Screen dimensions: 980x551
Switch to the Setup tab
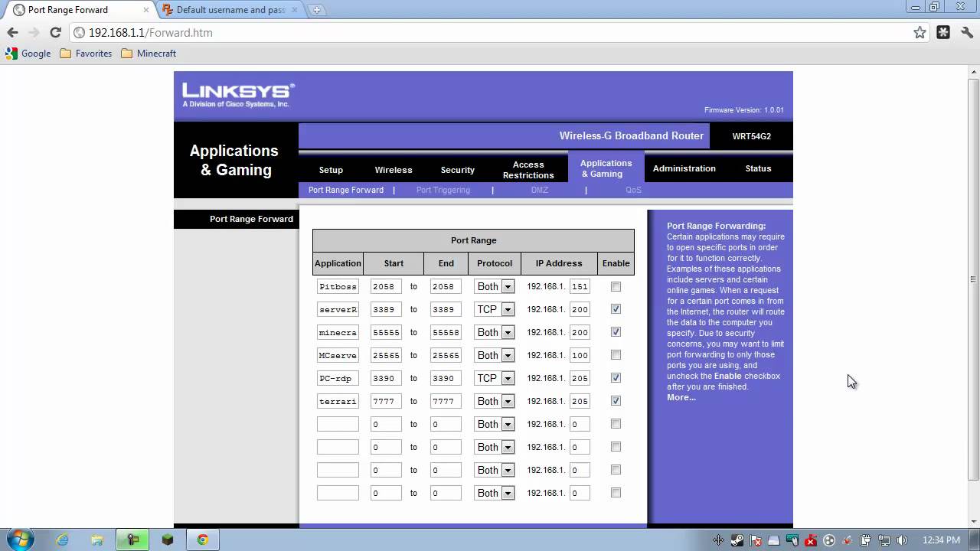(331, 170)
